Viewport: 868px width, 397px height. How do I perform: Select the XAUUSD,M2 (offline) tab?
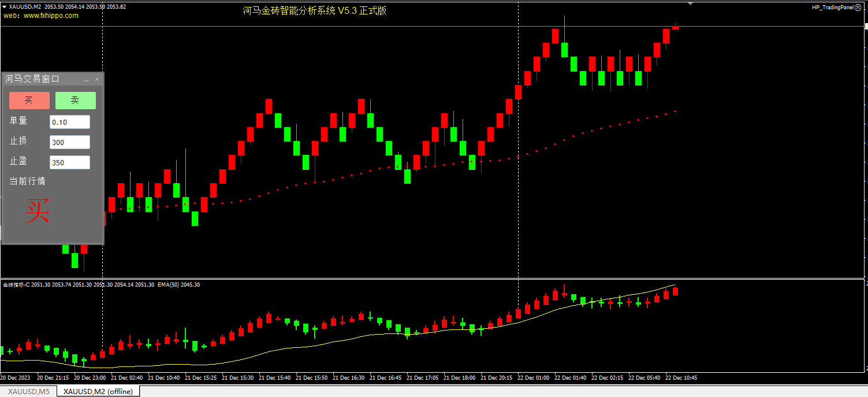[x=98, y=392]
